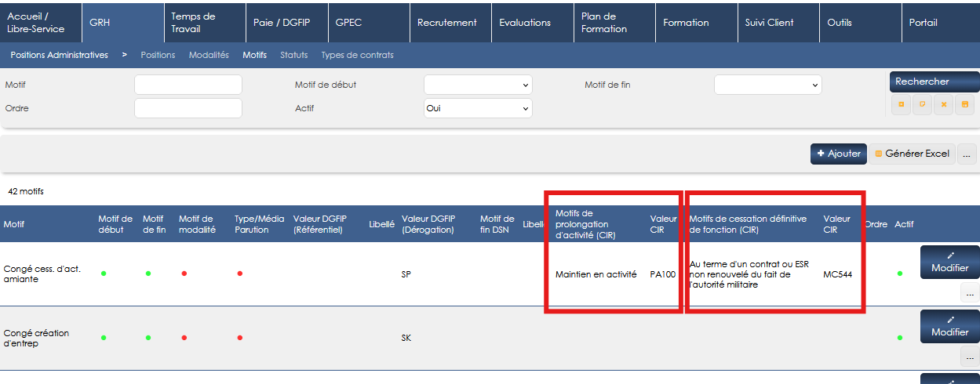This screenshot has height=384, width=980.
Task: Switch to the Statuts tab
Action: [294, 55]
